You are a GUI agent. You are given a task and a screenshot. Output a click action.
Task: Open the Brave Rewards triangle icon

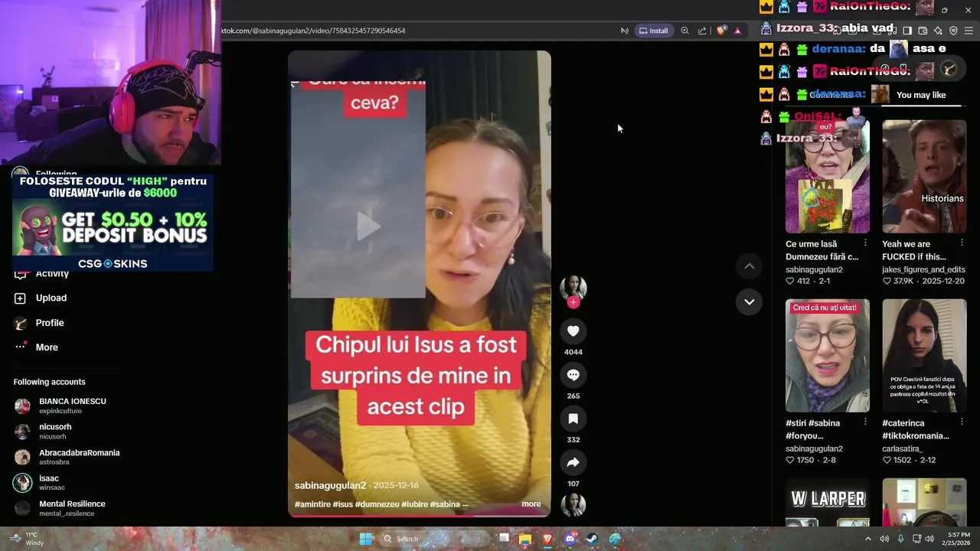click(737, 31)
